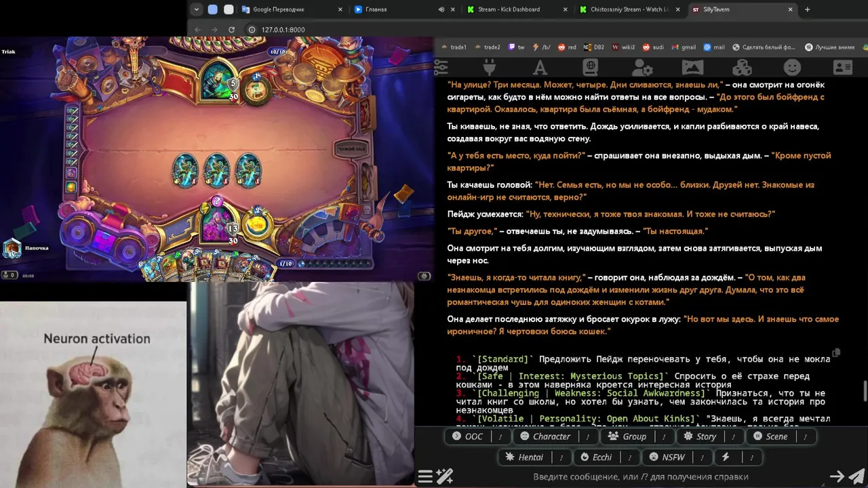Viewport: 868px width, 488px height.
Task: Open the tw Twitch bookmark
Action: [516, 47]
